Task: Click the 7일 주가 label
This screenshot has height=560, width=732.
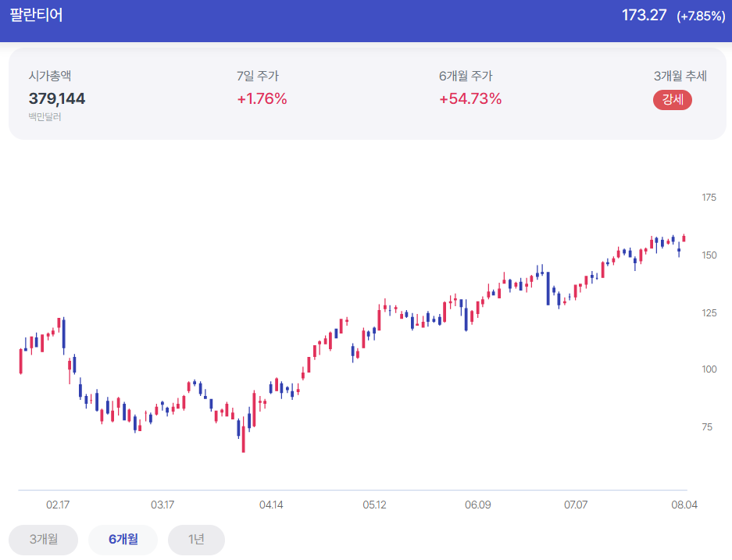Action: pyautogui.click(x=258, y=76)
